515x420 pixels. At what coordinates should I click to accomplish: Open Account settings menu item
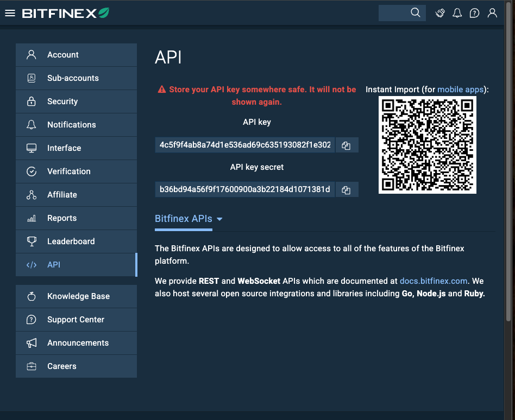click(76, 55)
